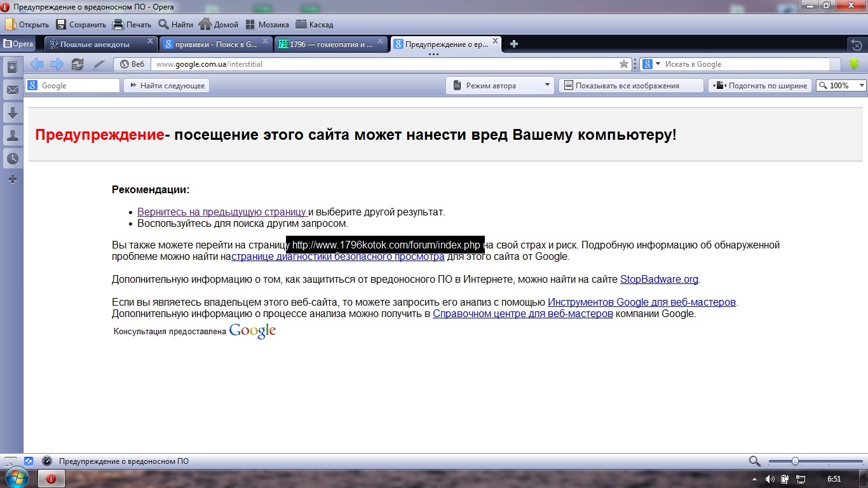Click the Домой home button
868x488 pixels.
[x=219, y=25]
